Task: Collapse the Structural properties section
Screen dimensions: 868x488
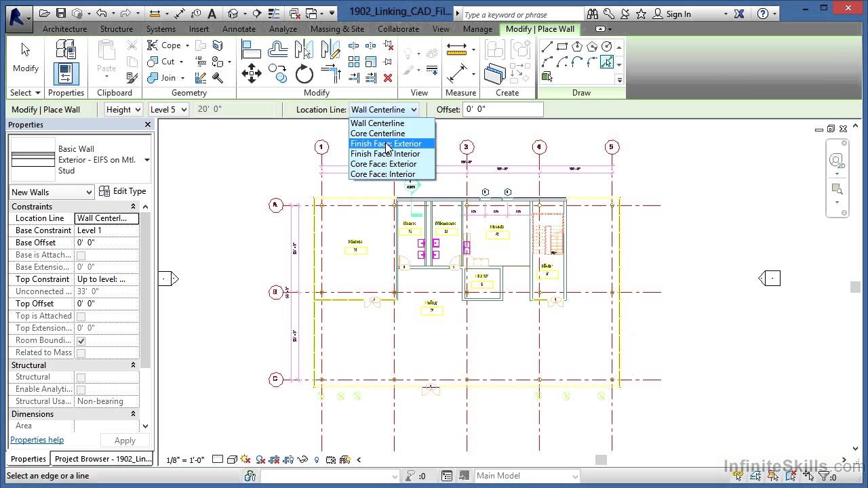Action: pos(133,365)
